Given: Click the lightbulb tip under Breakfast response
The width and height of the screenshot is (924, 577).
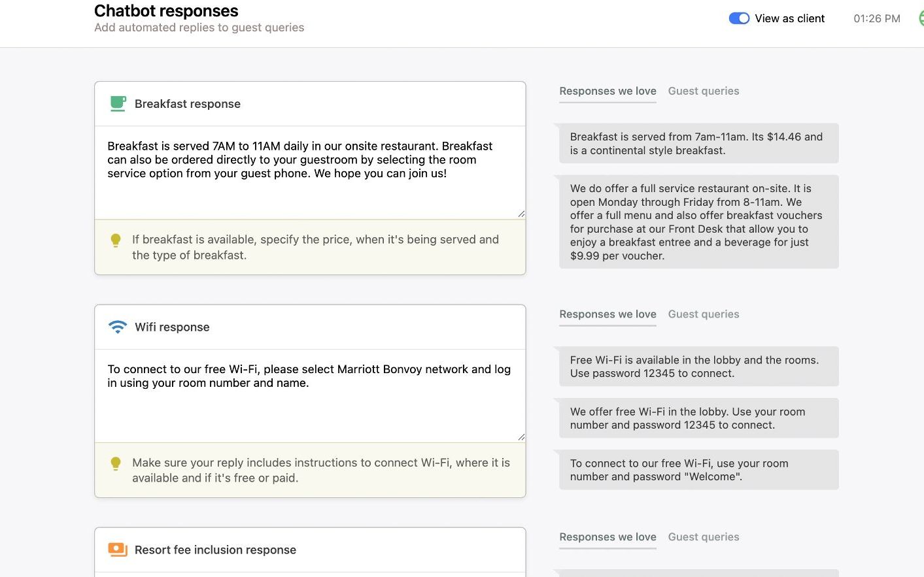Looking at the screenshot, I should pyautogui.click(x=116, y=240).
